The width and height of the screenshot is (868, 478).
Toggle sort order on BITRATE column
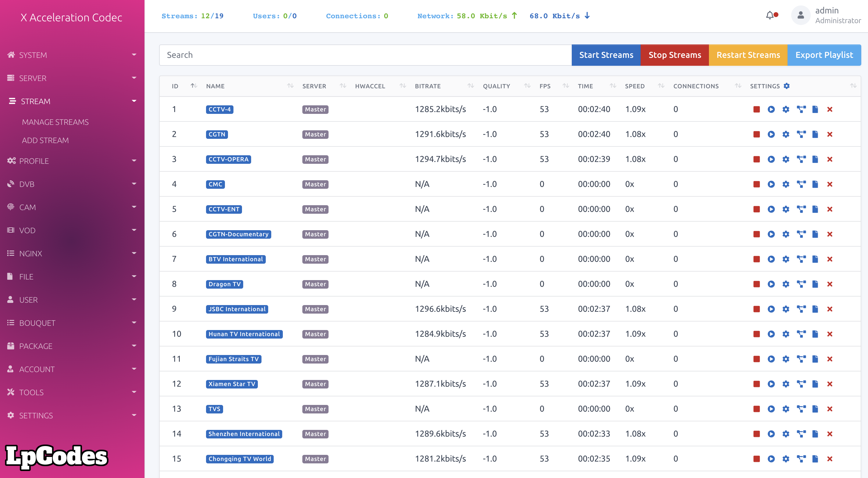coord(470,86)
